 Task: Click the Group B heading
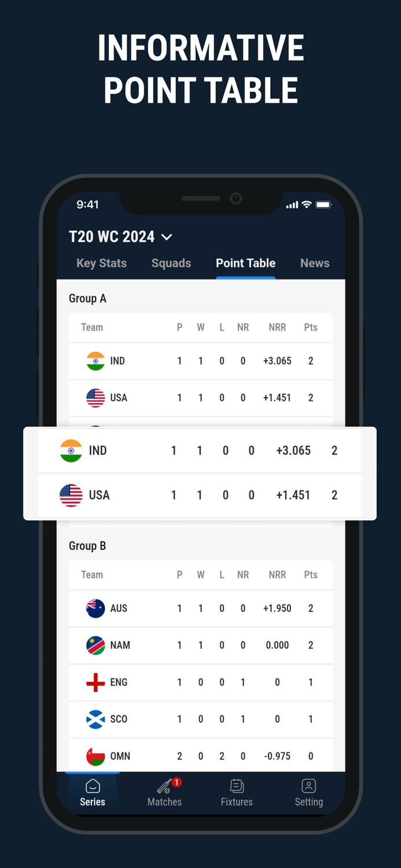87,546
